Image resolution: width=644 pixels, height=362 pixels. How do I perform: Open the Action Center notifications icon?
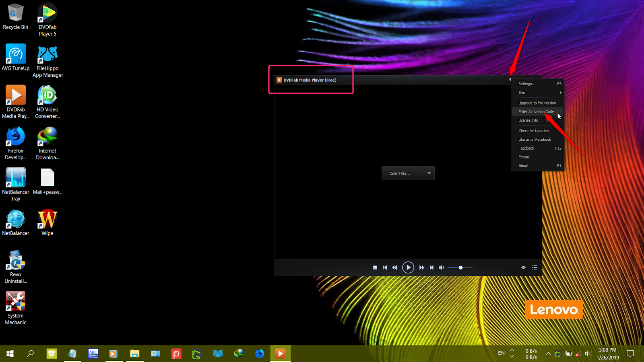[x=630, y=354]
